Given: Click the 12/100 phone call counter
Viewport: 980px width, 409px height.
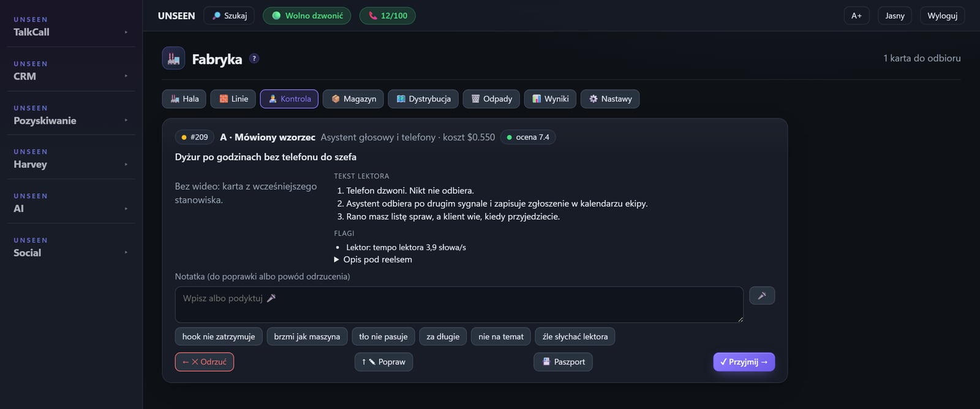Looking at the screenshot, I should [387, 15].
